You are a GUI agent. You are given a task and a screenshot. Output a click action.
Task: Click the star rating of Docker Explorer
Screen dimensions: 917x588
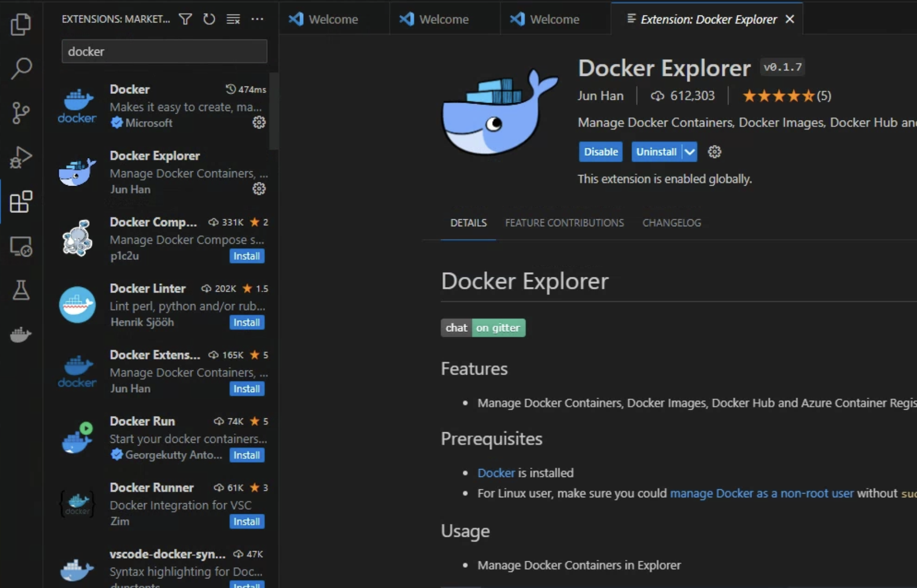pyautogui.click(x=787, y=96)
